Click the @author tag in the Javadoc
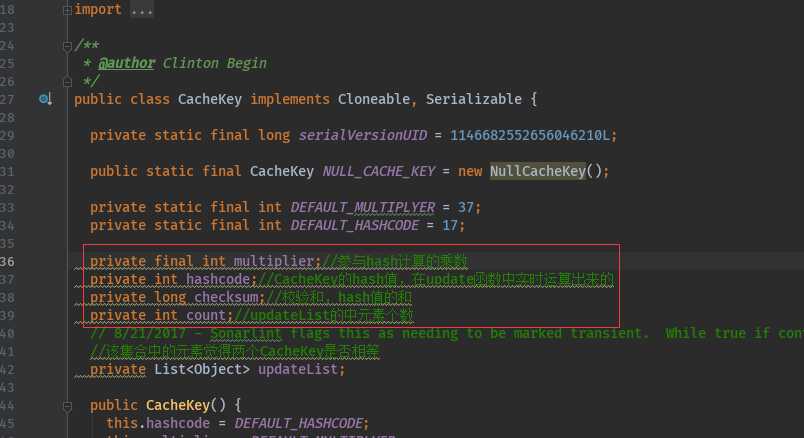This screenshot has height=438, width=804. point(126,63)
